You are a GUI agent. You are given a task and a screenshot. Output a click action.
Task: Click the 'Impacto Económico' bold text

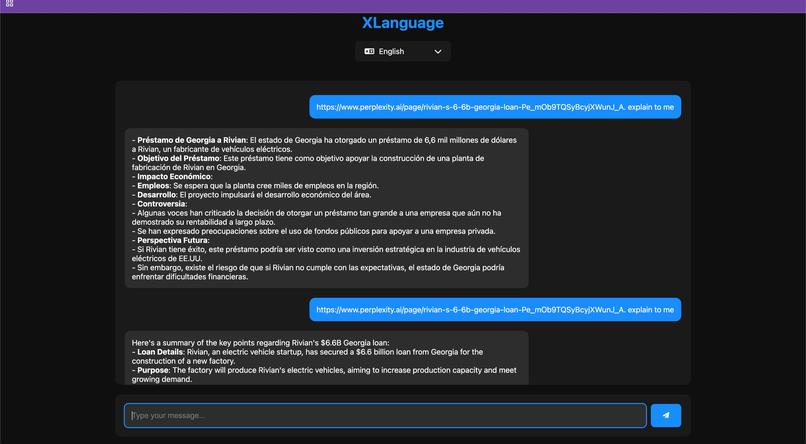pyautogui.click(x=174, y=177)
